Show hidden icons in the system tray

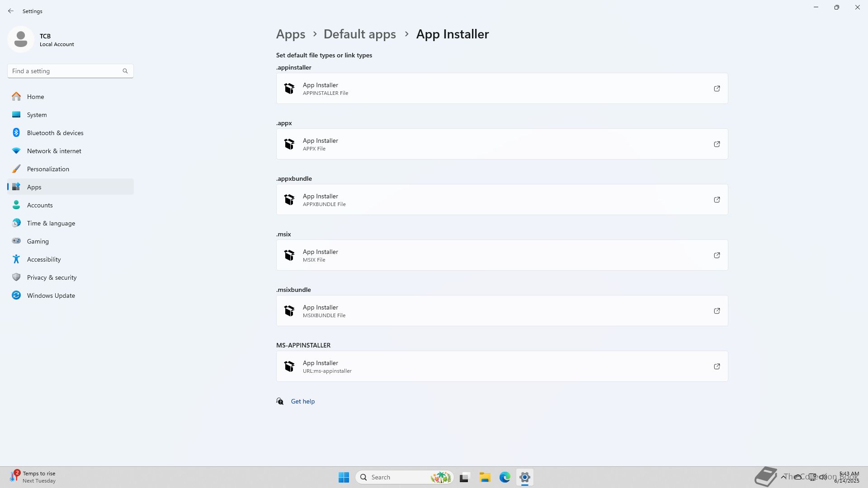[783, 477]
